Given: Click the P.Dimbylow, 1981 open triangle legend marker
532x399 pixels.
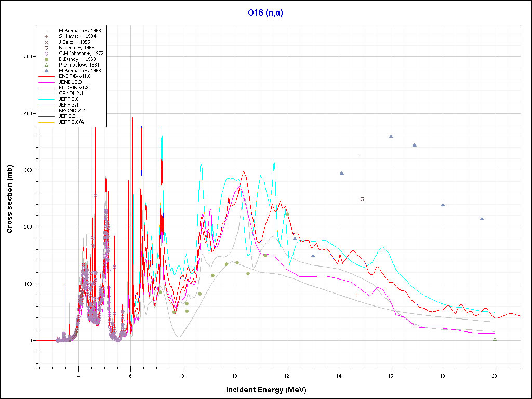Looking at the screenshot, I should [47, 65].
